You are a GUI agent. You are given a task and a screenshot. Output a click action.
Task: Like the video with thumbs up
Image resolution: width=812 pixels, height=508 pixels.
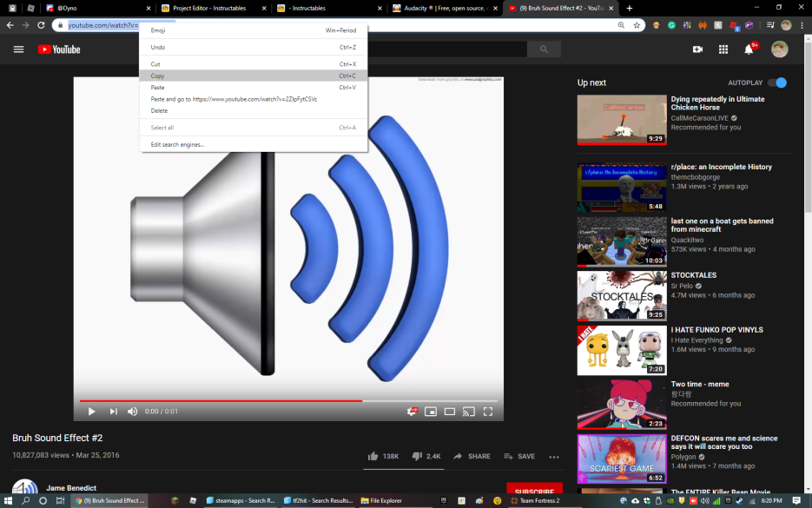click(x=373, y=455)
